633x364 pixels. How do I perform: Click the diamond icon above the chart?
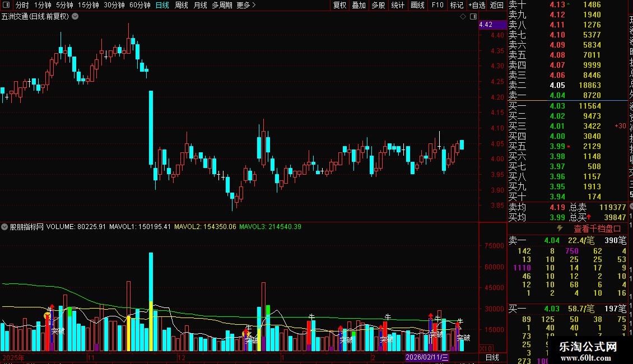463,17
